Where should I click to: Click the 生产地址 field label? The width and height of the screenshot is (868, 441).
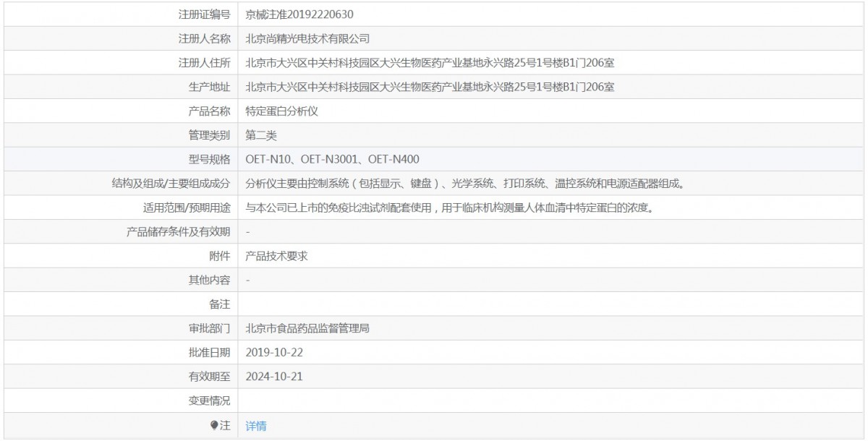[x=209, y=87]
